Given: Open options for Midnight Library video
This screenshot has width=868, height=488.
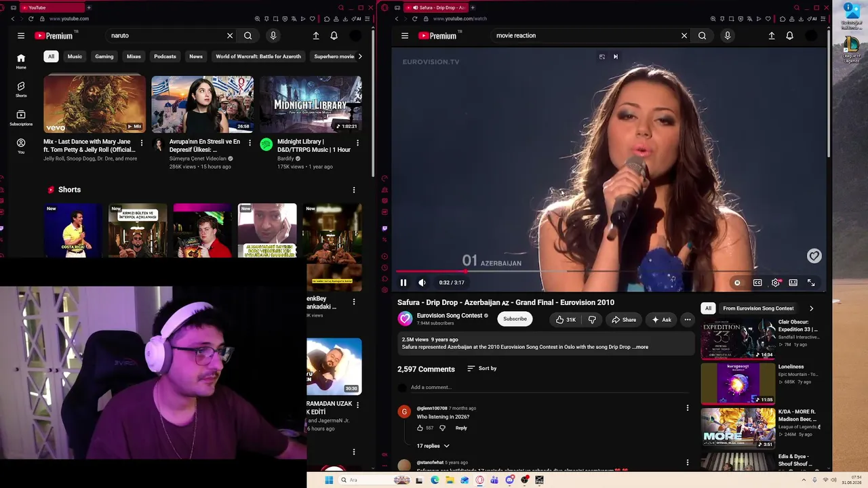Looking at the screenshot, I should (357, 143).
